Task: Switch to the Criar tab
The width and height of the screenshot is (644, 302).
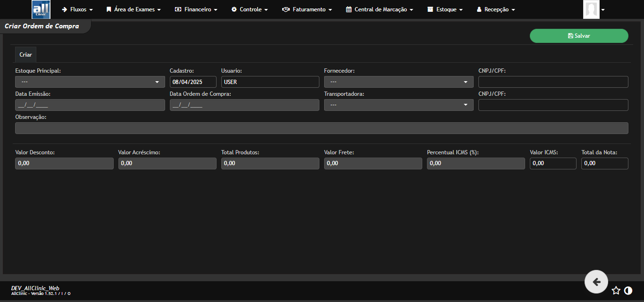Action: coord(25,54)
